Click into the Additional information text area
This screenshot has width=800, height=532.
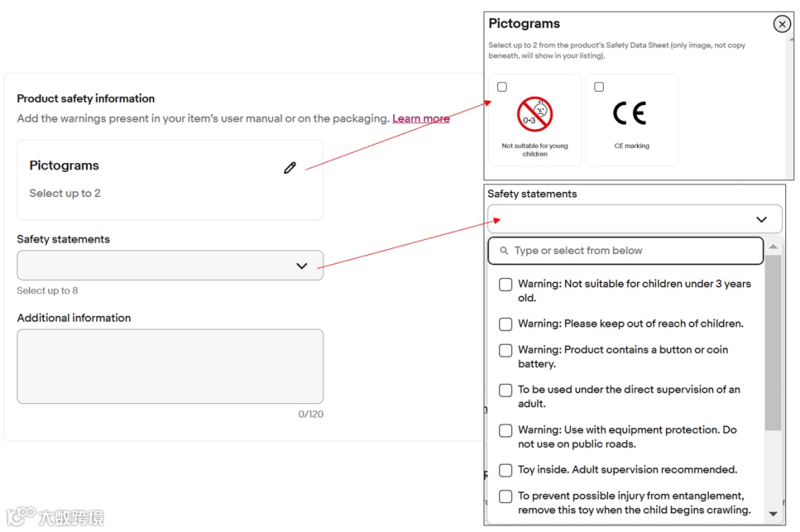tap(170, 366)
